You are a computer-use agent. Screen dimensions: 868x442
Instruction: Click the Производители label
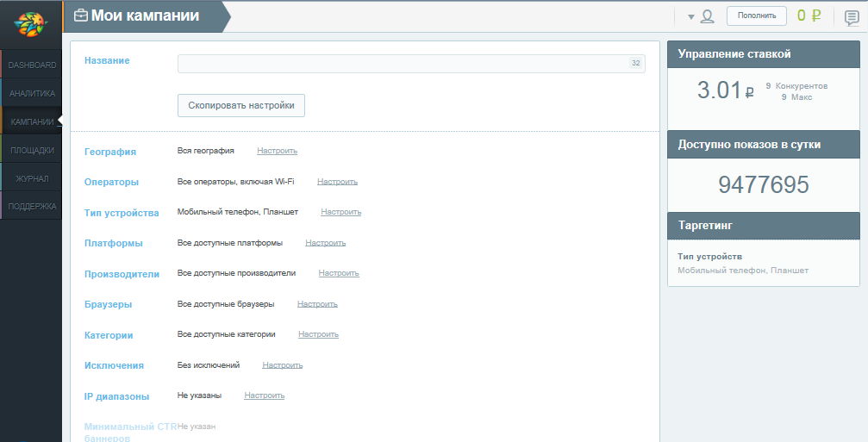[x=122, y=274]
